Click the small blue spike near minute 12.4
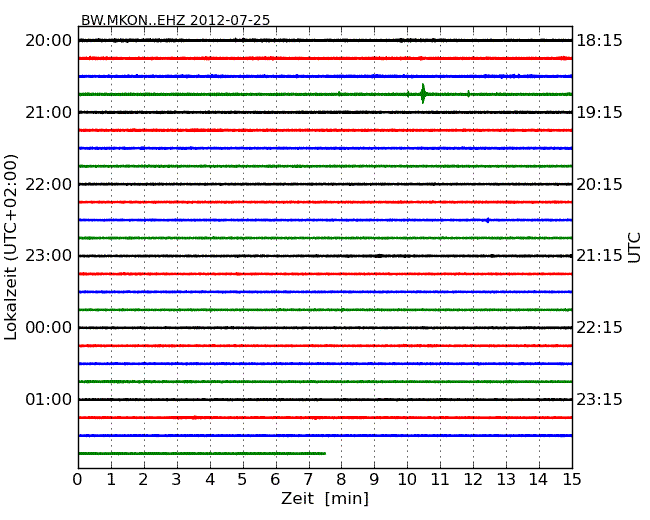Screen dimensions: 650x520 click(x=488, y=220)
